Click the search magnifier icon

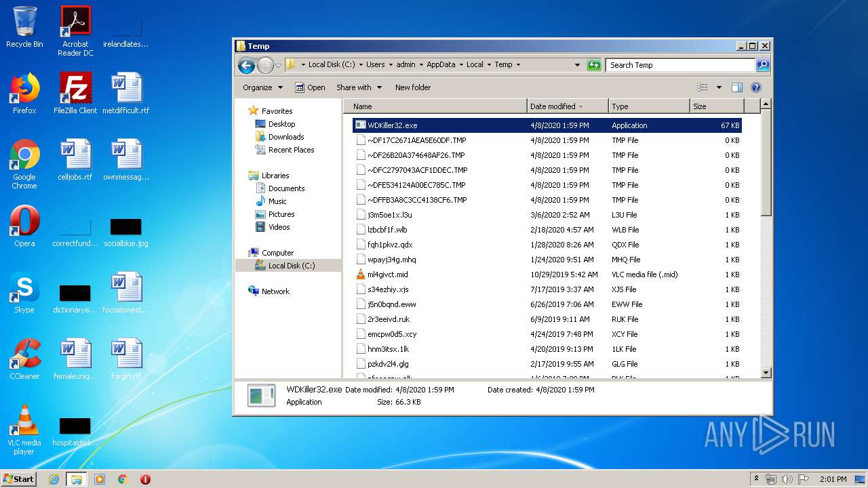[763, 65]
